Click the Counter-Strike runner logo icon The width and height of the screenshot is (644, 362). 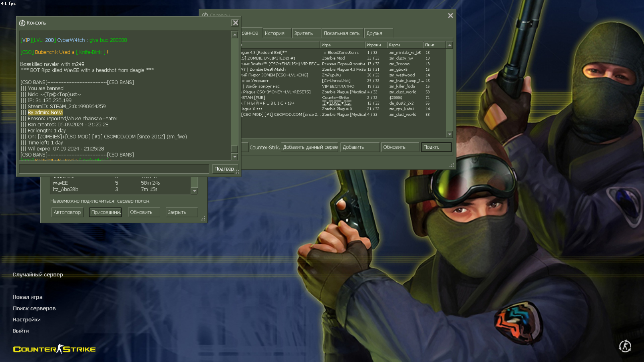click(625, 346)
